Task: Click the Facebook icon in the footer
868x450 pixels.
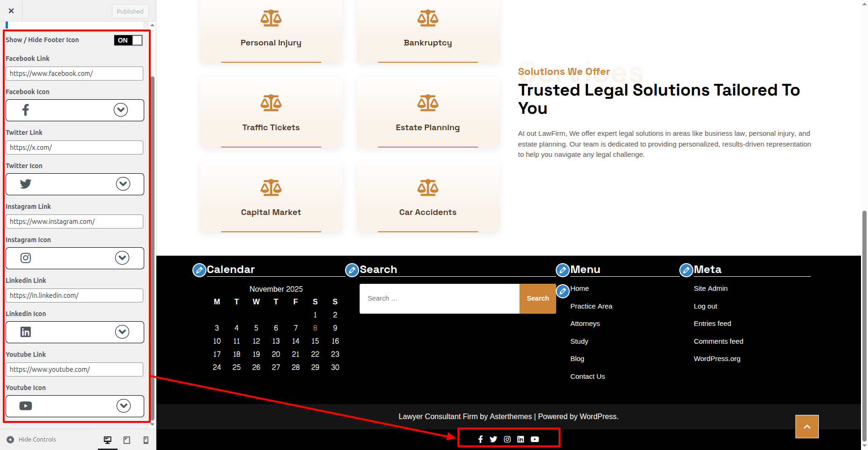Action: click(480, 439)
